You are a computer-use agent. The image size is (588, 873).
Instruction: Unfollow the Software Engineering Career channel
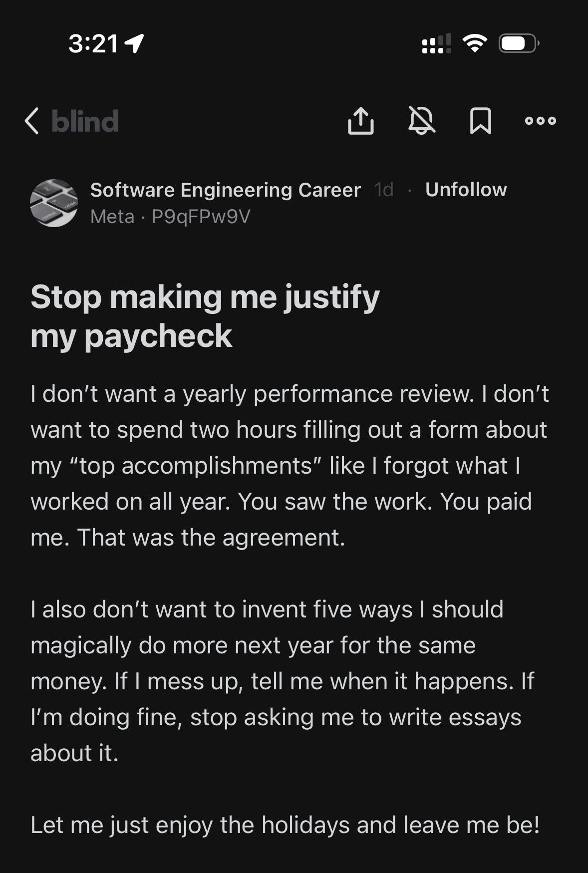pos(466,190)
